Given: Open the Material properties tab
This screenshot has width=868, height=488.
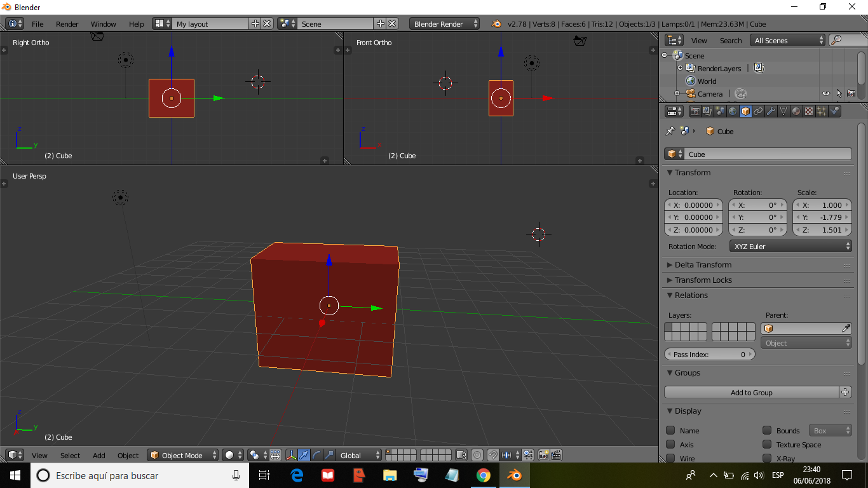Looking at the screenshot, I should coord(796,111).
